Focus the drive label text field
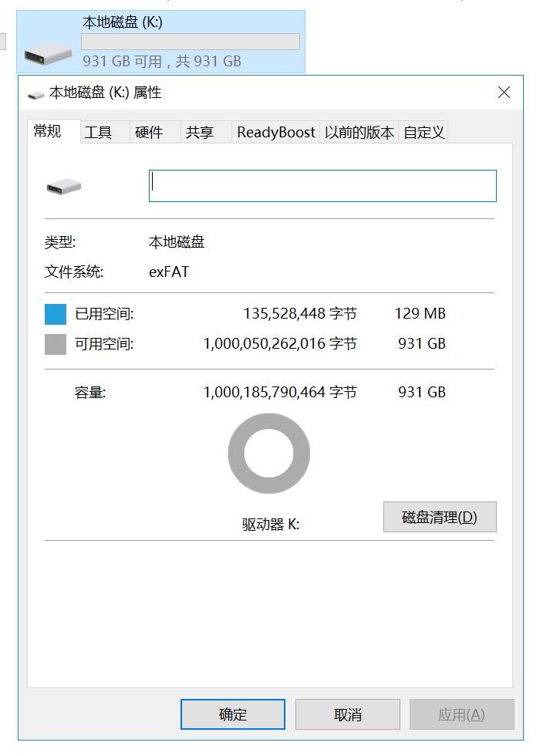The height and width of the screenshot is (756, 540). click(x=322, y=186)
